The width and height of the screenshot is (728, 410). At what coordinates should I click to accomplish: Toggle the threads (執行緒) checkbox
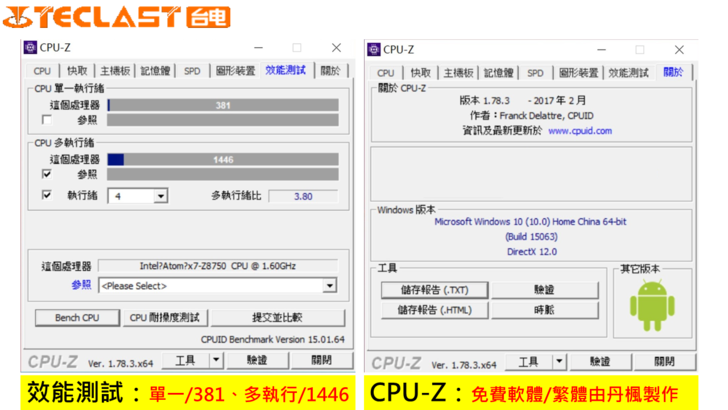click(x=47, y=195)
